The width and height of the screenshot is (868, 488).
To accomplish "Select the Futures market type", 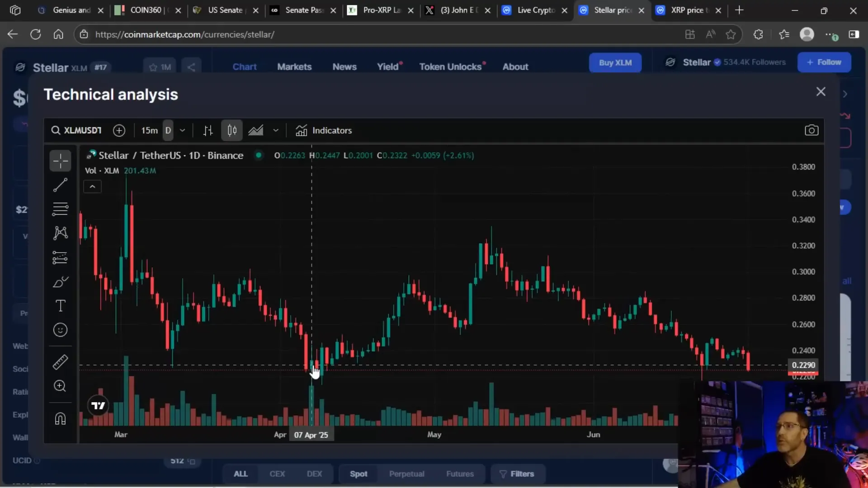I will tap(460, 474).
